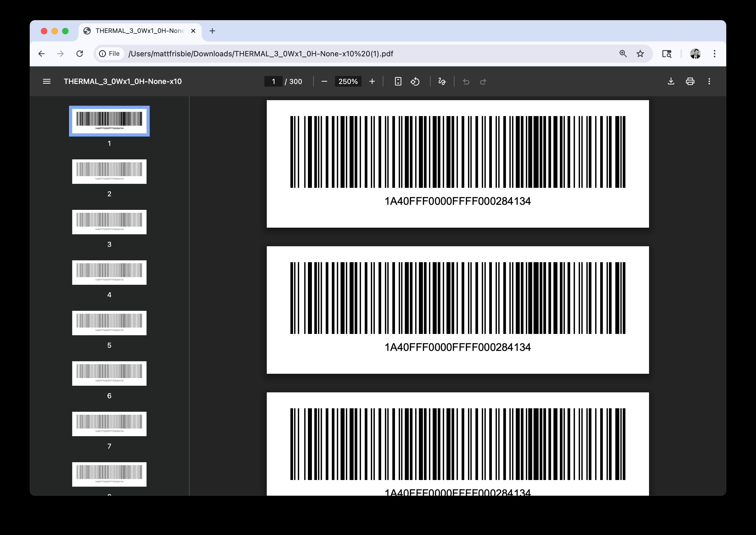Select page 3 thumbnail
Viewport: 756px width, 535px height.
point(109,222)
